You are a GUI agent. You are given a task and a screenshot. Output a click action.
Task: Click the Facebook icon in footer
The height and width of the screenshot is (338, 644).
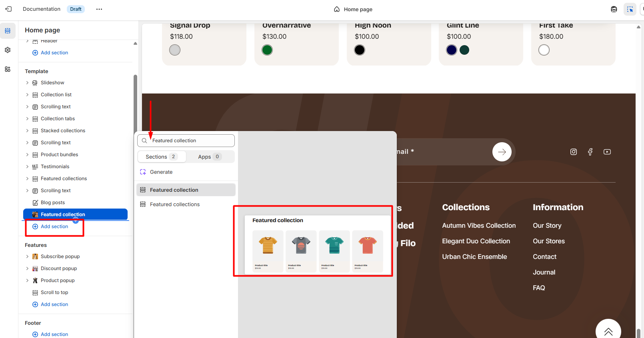tap(590, 152)
